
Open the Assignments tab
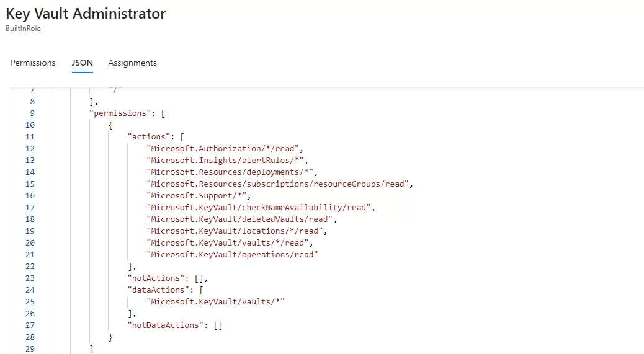pos(132,63)
